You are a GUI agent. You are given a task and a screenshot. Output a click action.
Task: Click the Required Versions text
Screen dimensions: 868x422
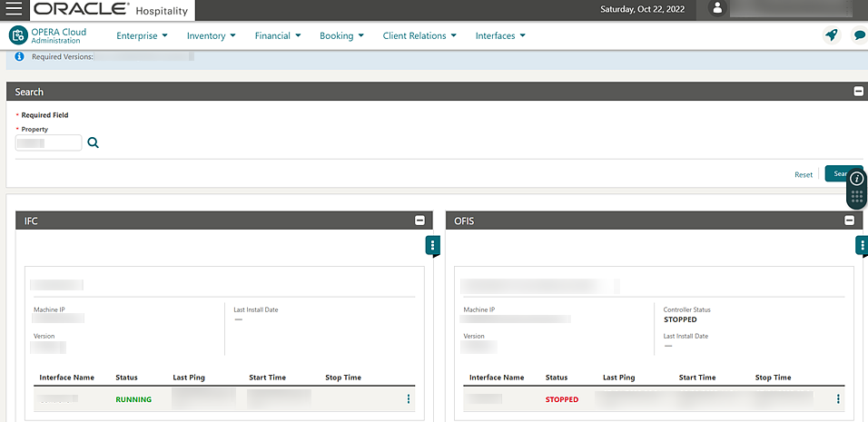[x=62, y=56]
